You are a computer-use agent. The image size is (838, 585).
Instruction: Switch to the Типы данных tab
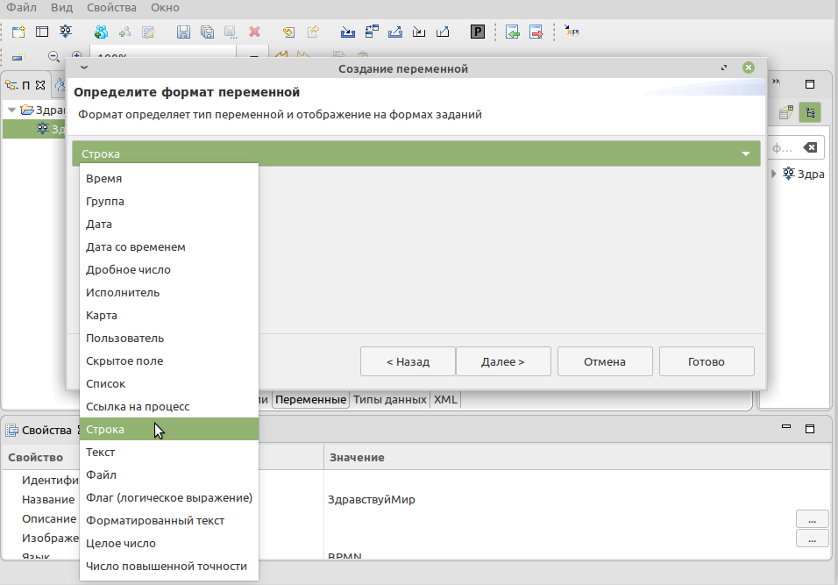tap(390, 400)
